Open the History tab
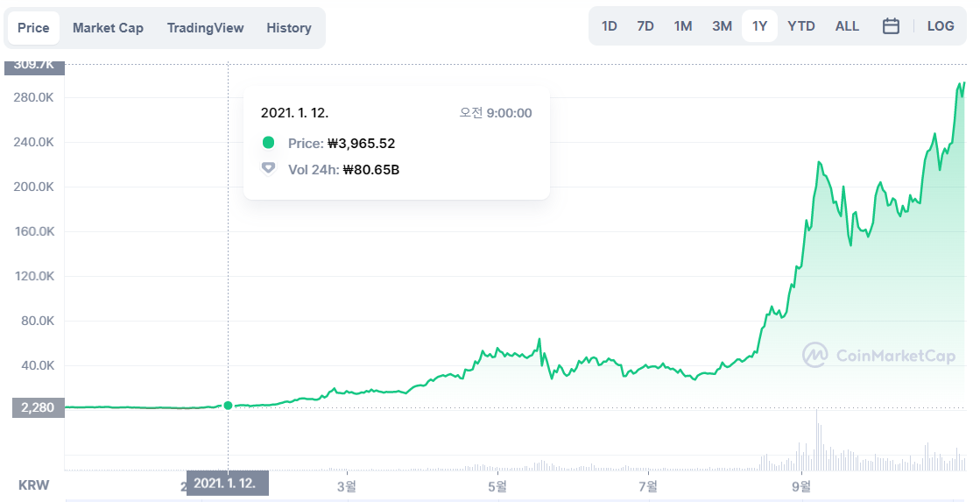Screen dimensions: 980x502 pos(289,27)
